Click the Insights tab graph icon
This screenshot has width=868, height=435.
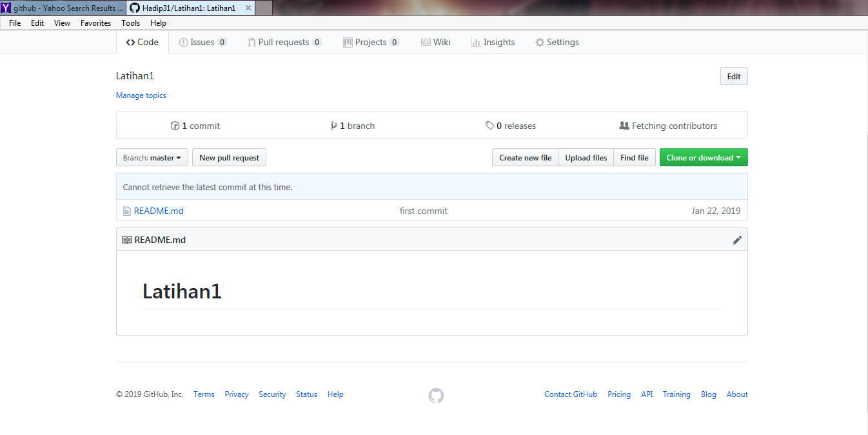(476, 42)
